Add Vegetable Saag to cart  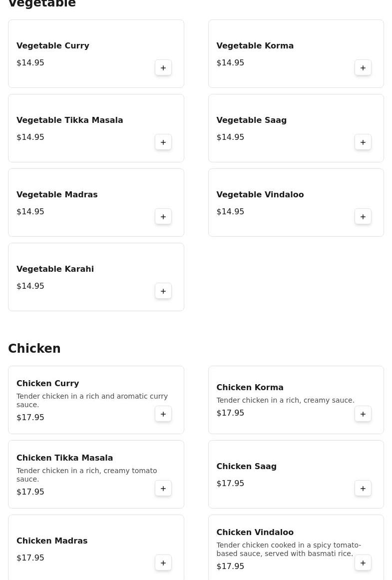pyautogui.click(x=363, y=142)
